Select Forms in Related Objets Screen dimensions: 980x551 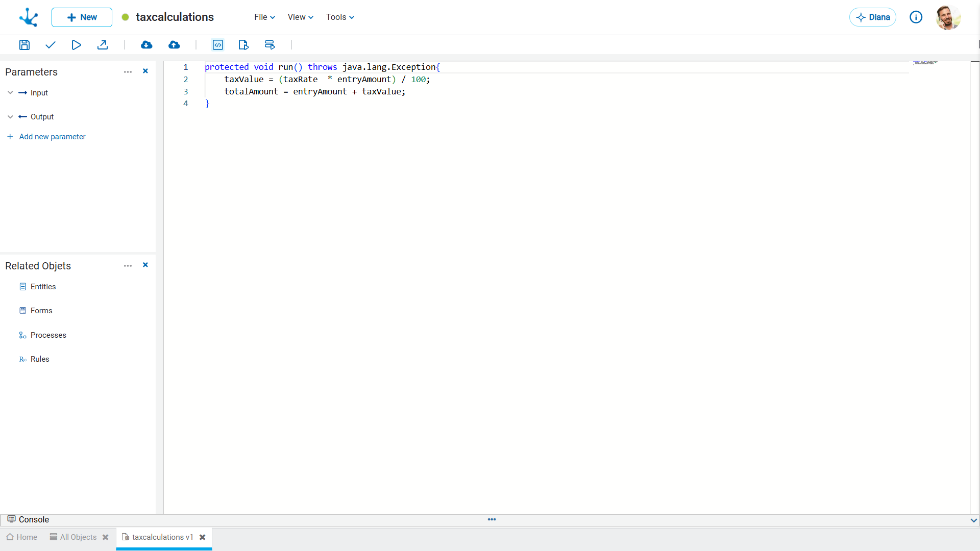point(36,311)
